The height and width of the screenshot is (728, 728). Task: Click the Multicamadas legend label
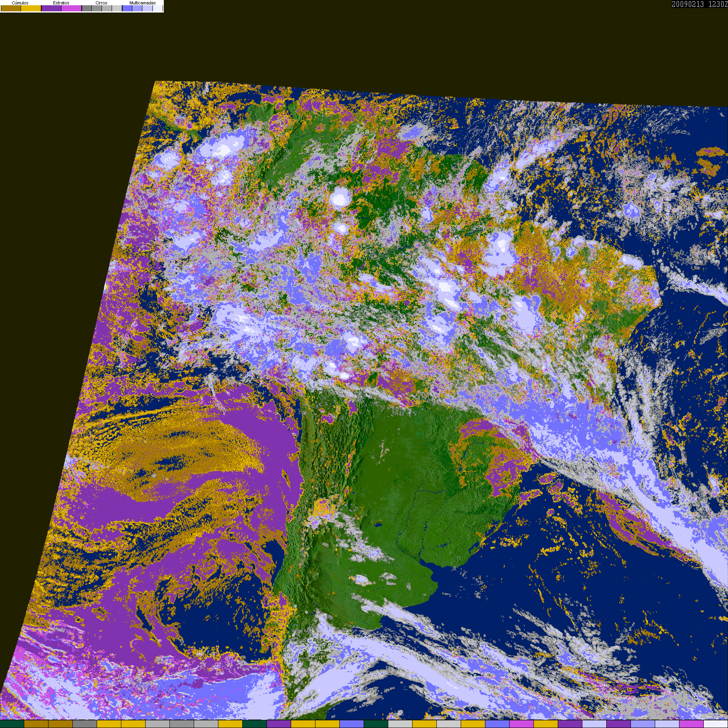(x=143, y=3)
